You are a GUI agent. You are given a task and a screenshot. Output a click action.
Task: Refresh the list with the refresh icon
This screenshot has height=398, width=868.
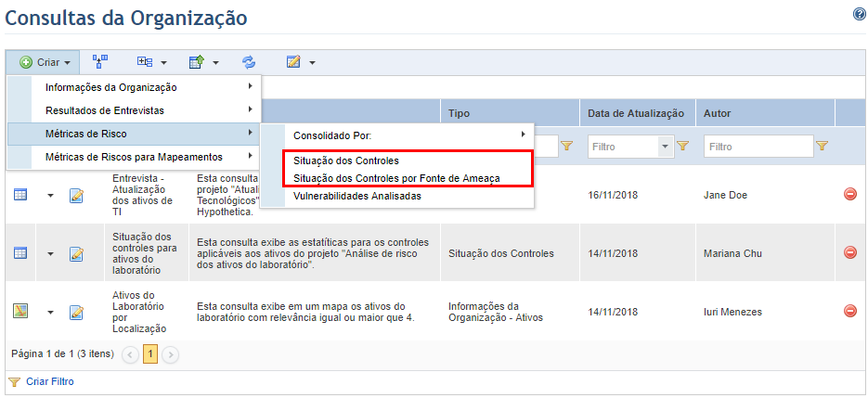tap(249, 62)
